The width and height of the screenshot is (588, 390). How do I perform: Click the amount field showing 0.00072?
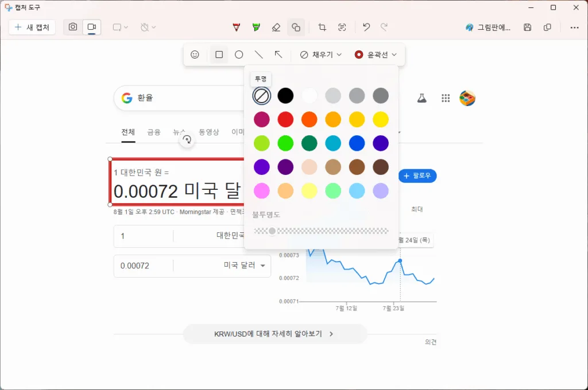[143, 266]
